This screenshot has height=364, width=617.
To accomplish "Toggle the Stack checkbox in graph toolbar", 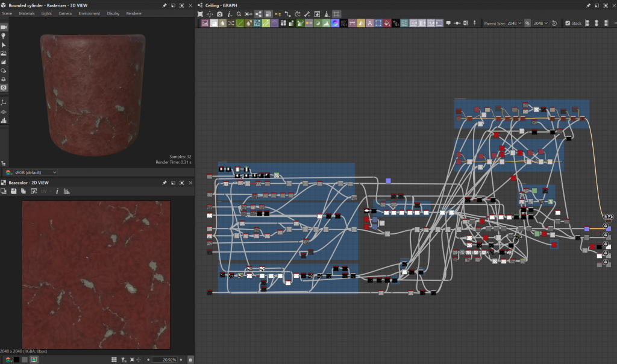I will tap(568, 24).
